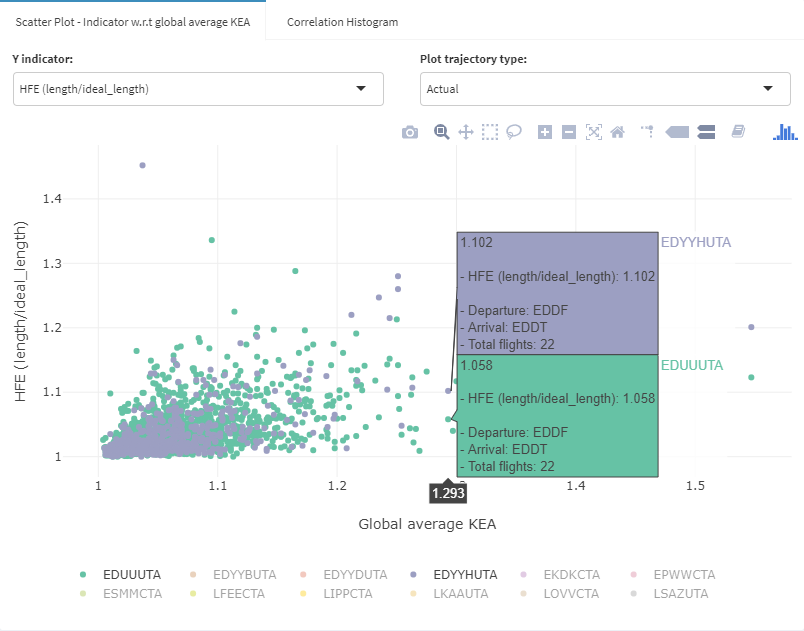The image size is (804, 631).
Task: Toggle EPWWCTA legend series
Action: [x=673, y=575]
